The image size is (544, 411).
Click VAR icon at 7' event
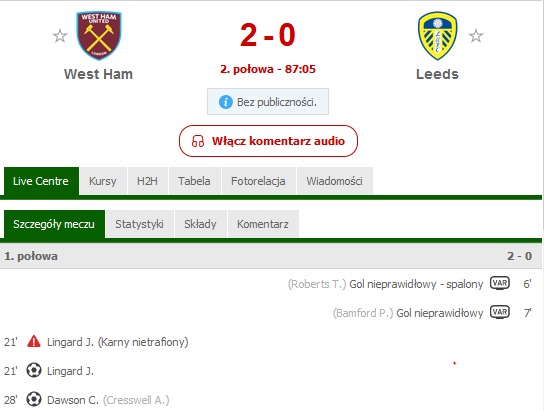[x=500, y=312]
